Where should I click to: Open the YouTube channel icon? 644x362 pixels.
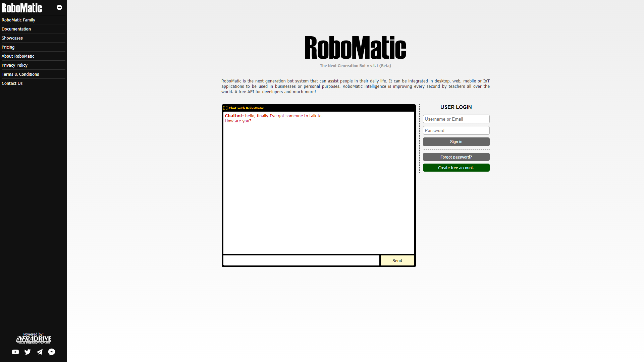15,352
